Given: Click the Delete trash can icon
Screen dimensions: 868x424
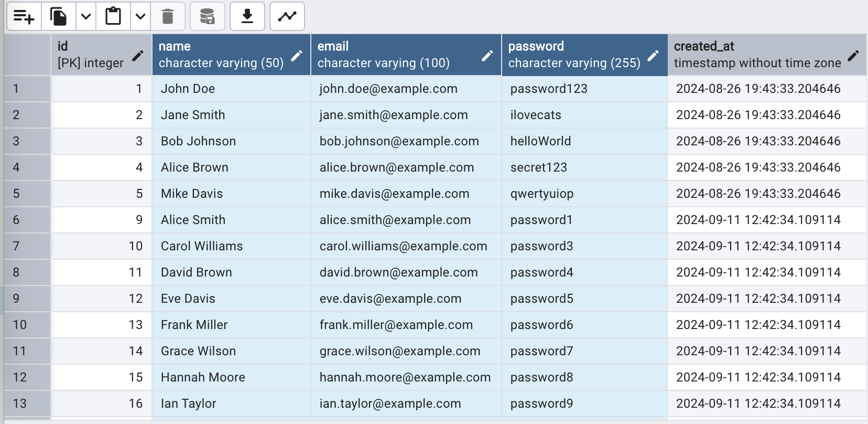Looking at the screenshot, I should (x=168, y=17).
